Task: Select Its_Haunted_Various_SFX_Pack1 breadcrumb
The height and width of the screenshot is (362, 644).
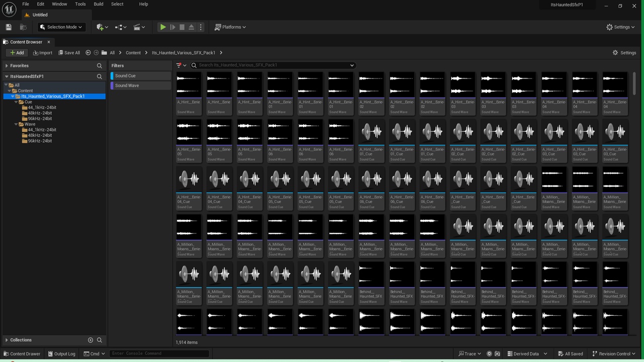Action: 184,53
